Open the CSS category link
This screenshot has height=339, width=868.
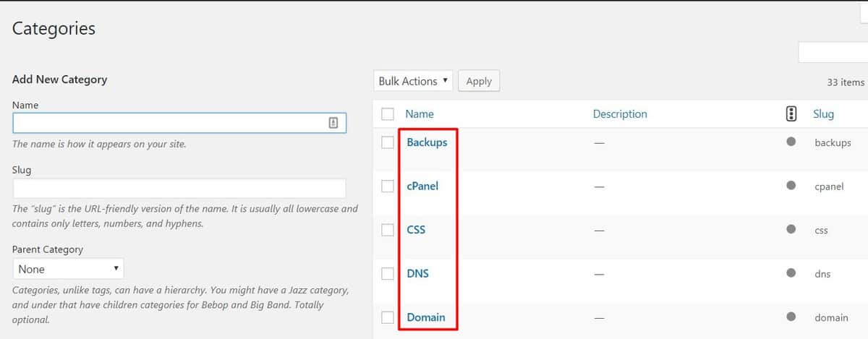(416, 230)
